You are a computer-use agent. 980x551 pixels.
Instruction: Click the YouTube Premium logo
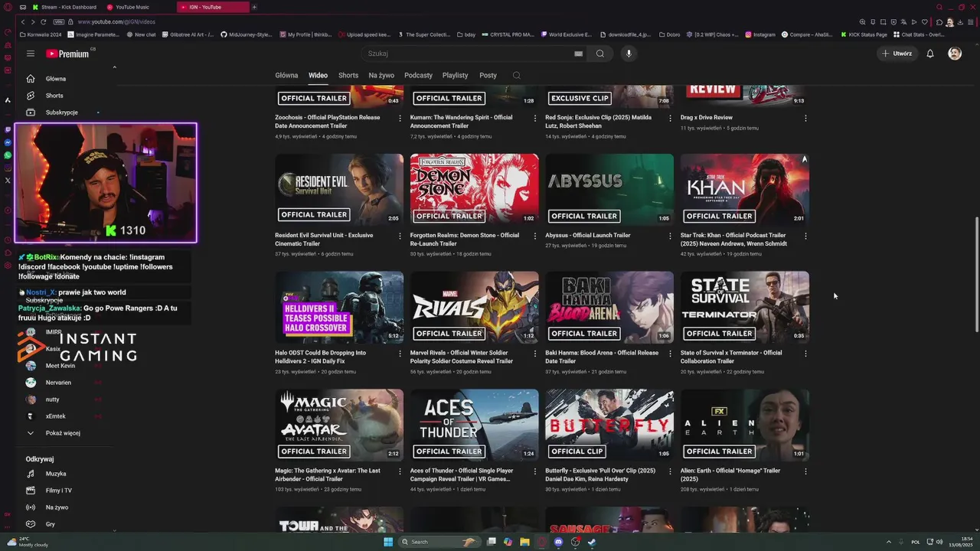click(x=67, y=54)
